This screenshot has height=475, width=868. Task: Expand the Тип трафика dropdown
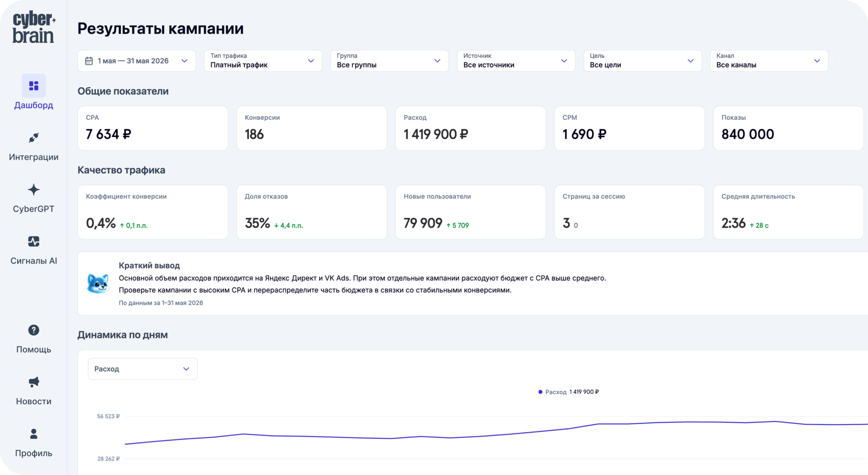tap(263, 61)
